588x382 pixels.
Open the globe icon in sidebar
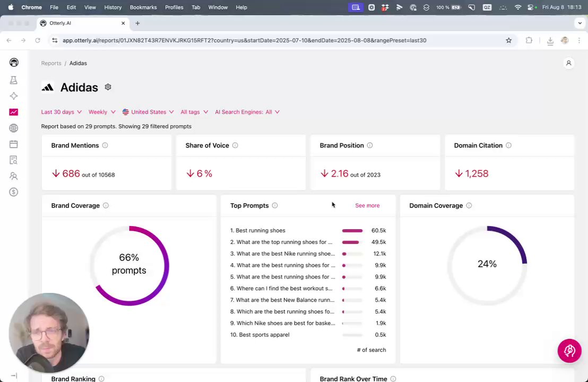click(x=13, y=128)
